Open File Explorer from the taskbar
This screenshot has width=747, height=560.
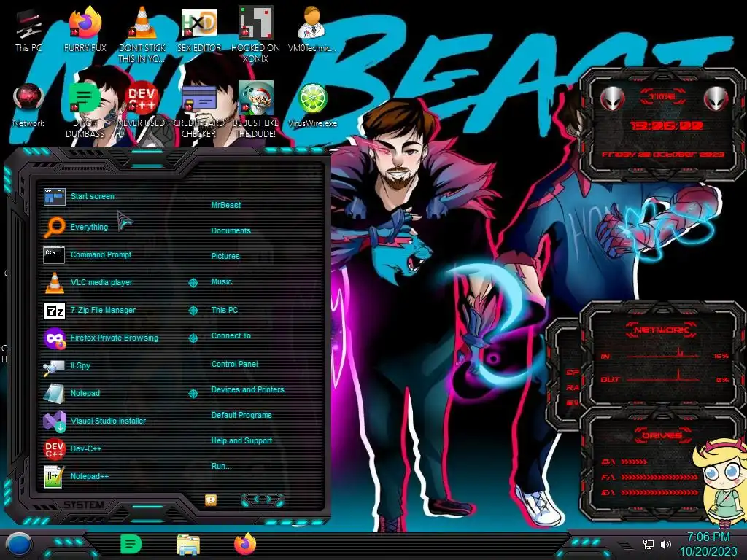tap(187, 545)
